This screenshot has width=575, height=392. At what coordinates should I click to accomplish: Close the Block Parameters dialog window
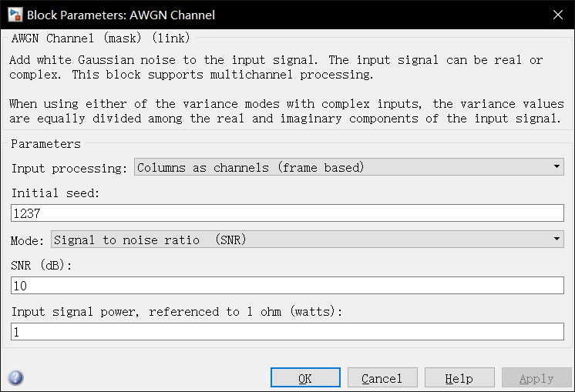click(x=558, y=15)
